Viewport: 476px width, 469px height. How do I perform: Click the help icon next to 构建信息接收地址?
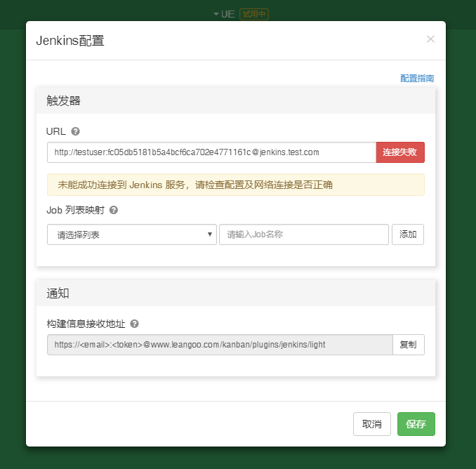click(x=134, y=324)
